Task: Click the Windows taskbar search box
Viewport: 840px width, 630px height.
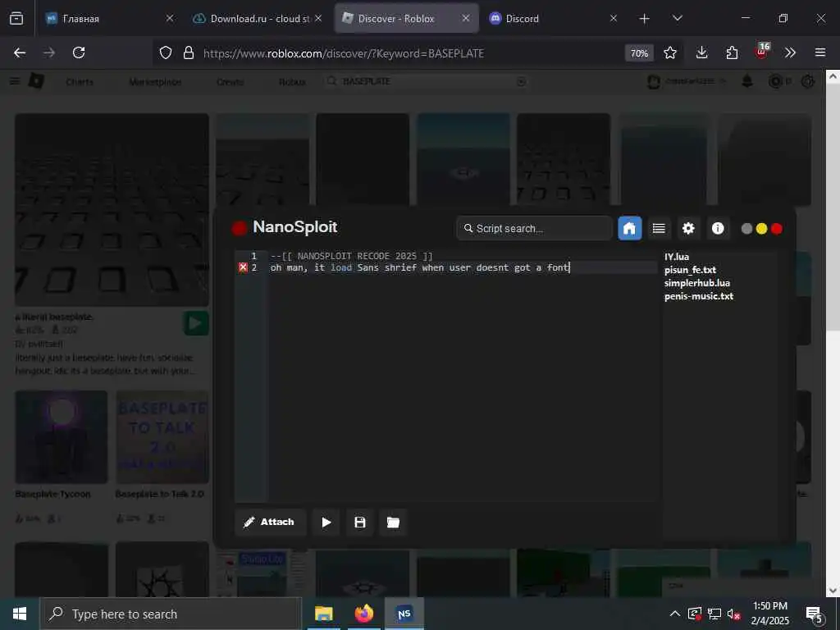Action: (171, 614)
